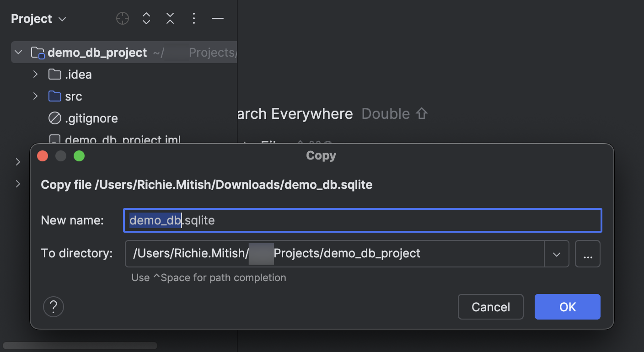The width and height of the screenshot is (644, 352).
Task: Expand a collapsed tool window stripe arrow
Action: click(18, 162)
